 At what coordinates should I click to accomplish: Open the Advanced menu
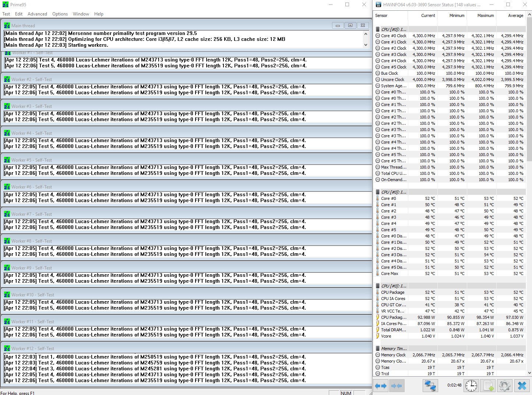pyautogui.click(x=37, y=14)
